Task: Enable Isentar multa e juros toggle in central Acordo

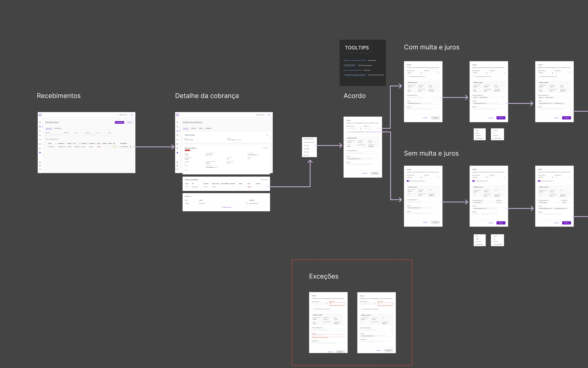Action: pyautogui.click(x=348, y=132)
